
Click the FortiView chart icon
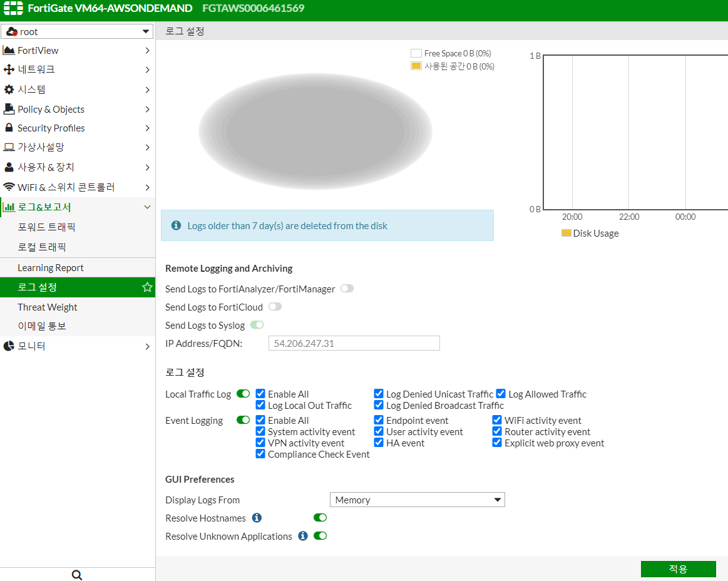[9, 50]
